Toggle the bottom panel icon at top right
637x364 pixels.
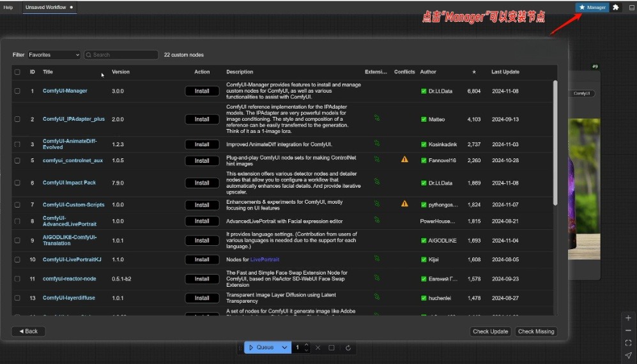click(x=631, y=8)
